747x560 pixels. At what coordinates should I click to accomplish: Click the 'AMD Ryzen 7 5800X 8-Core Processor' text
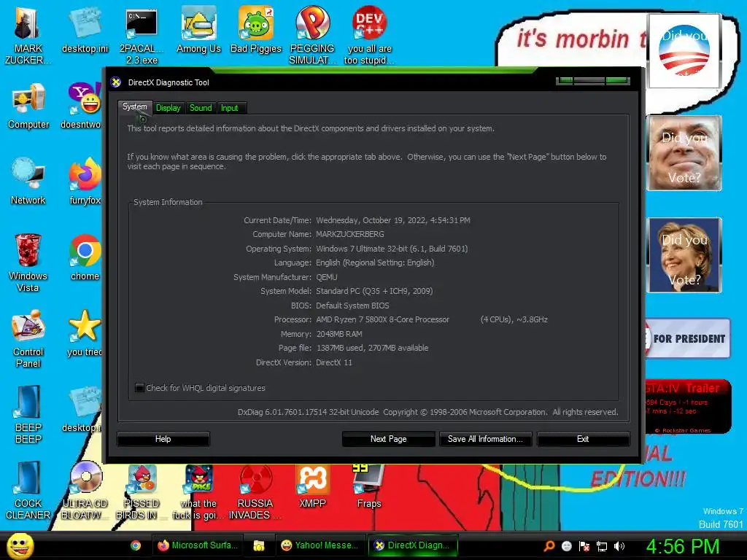pos(382,319)
